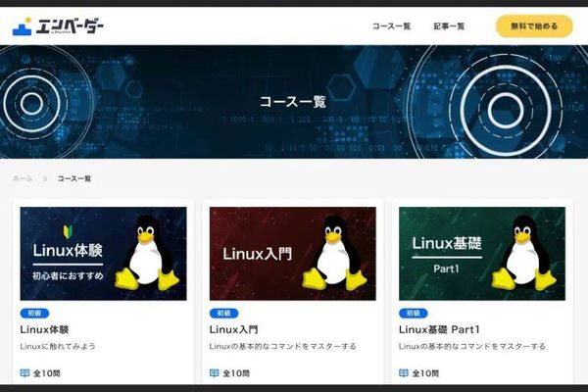The width and height of the screenshot is (588, 392).
Task: Click the book icon on Linux入門 card
Action: [x=214, y=373]
